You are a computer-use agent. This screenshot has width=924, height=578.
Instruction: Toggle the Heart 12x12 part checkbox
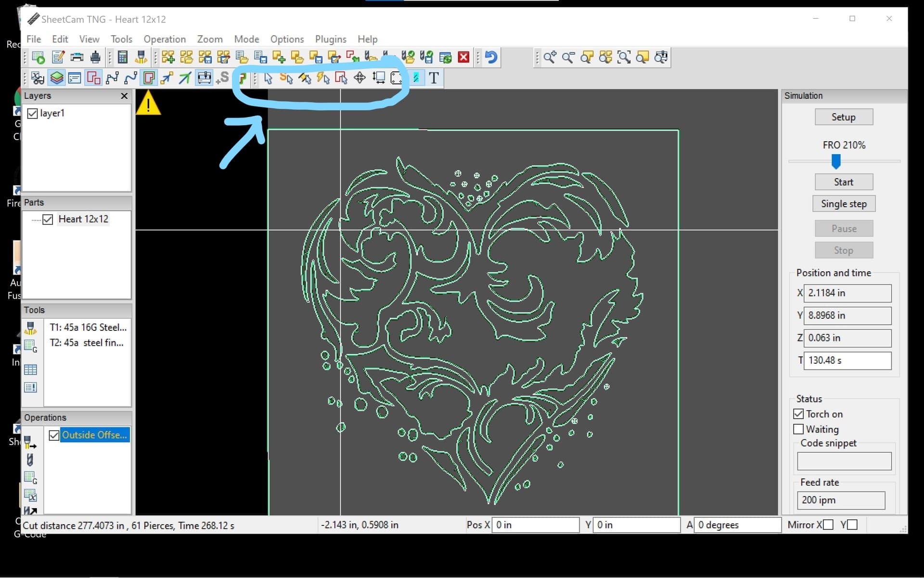coord(48,220)
